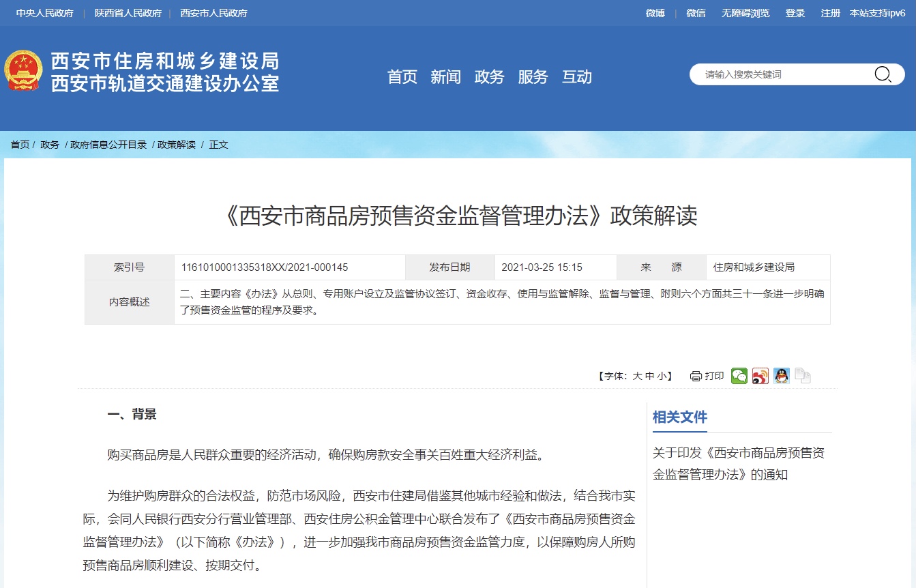
Task: Click the search magnifier icon
Action: click(883, 74)
